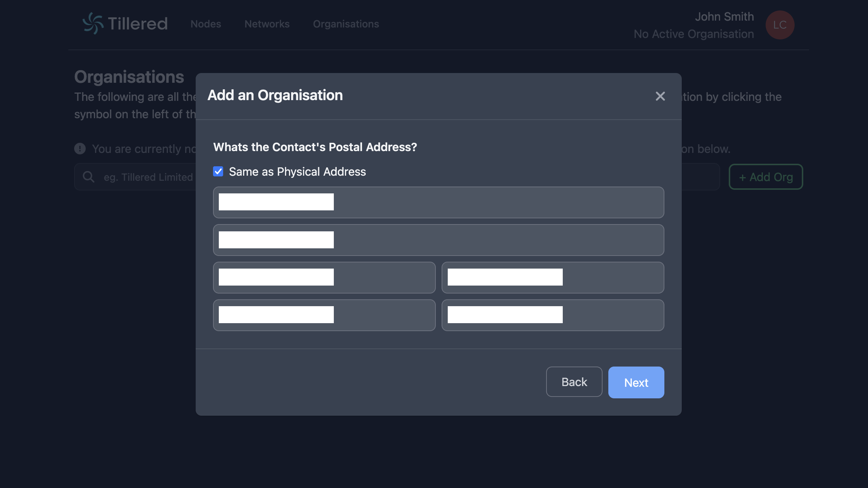This screenshot has width=868, height=488.
Task: Click John Smith user name
Action: click(x=724, y=17)
